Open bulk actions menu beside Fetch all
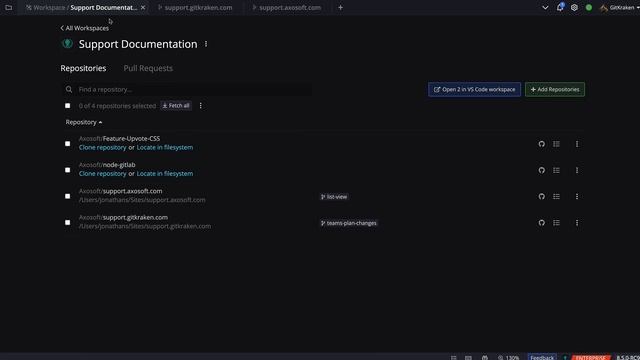 tap(200, 106)
